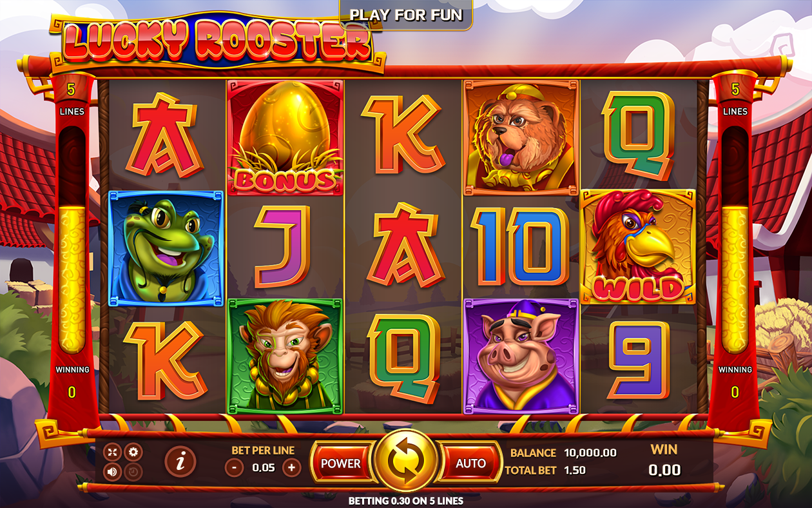Click the left 5 LINES indicator
This screenshot has width=812, height=508.
click(x=72, y=99)
